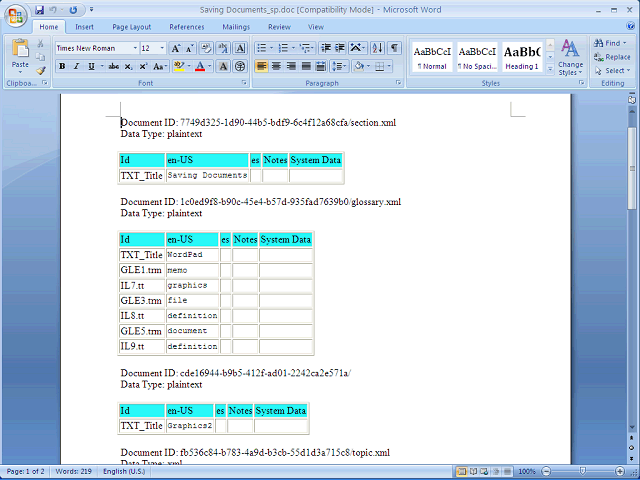Increase paragraph indent
Viewport: 640px width, 480px height.
[x=340, y=48]
